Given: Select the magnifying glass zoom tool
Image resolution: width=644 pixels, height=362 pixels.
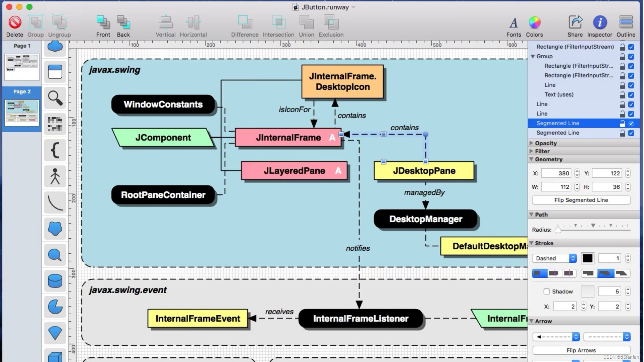Looking at the screenshot, I should 55,98.
